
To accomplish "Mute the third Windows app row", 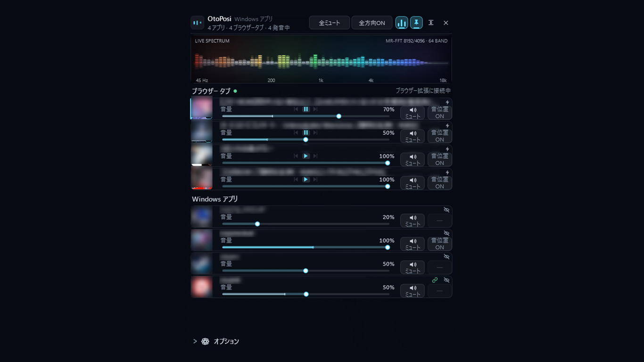I will (413, 267).
